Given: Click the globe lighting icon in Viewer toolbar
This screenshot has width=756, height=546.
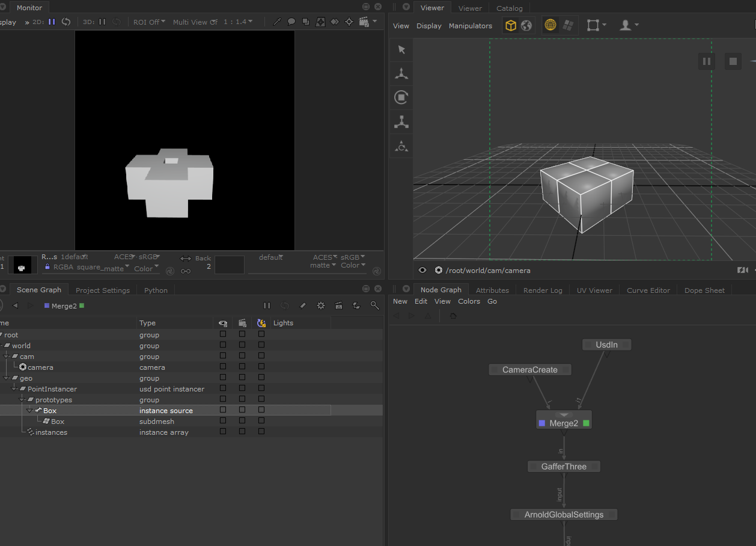Looking at the screenshot, I should click(x=528, y=25).
